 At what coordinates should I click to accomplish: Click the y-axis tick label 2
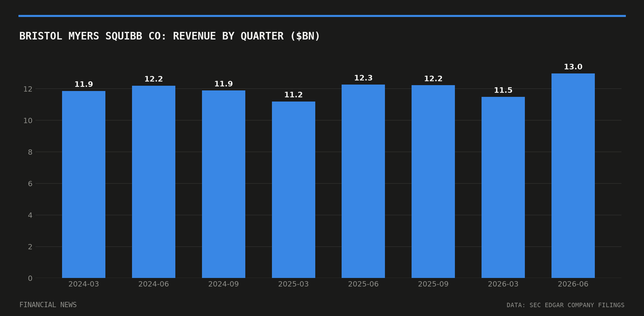pos(30,247)
